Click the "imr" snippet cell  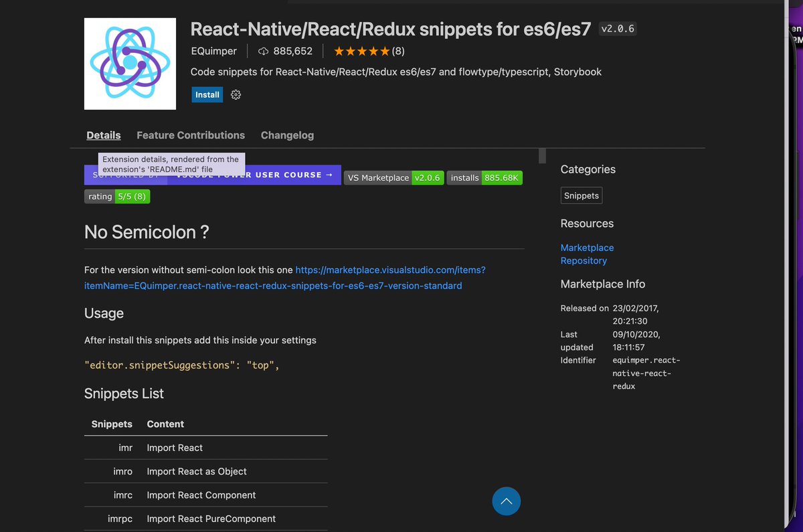(x=126, y=448)
